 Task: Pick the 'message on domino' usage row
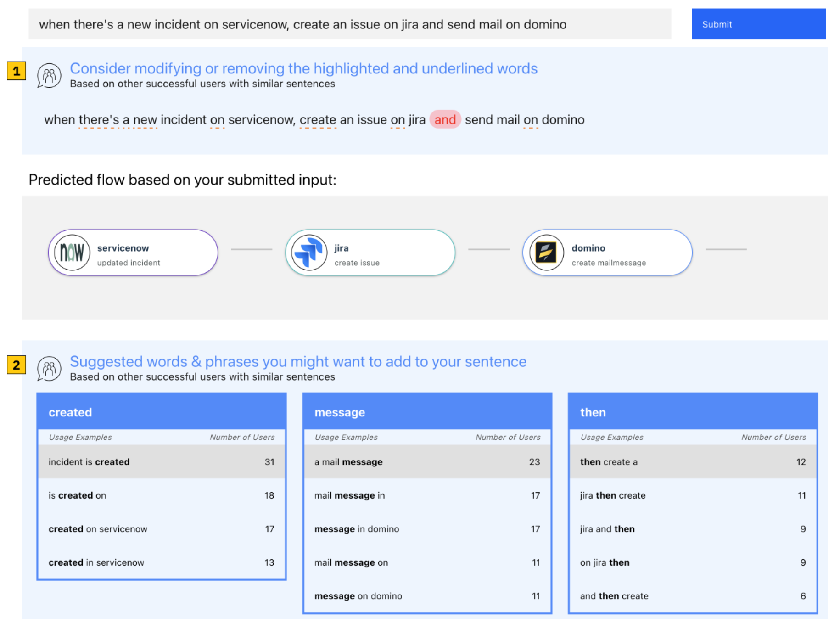[x=427, y=596]
